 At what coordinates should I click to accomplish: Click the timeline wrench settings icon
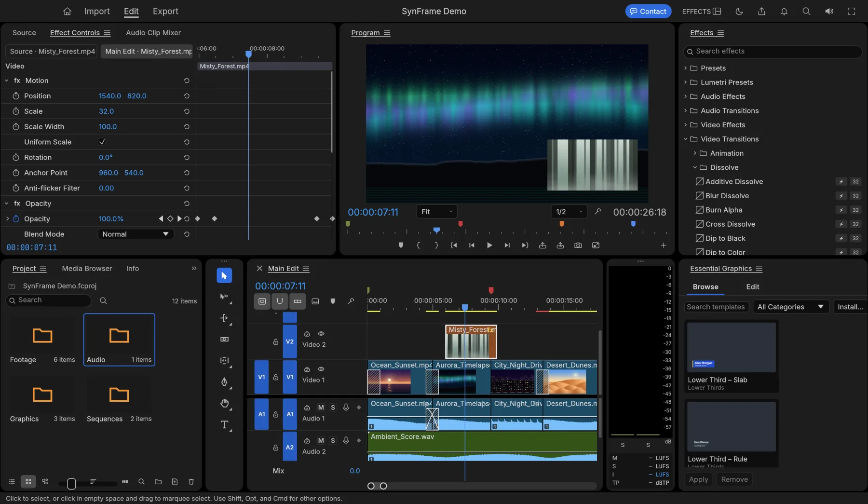click(351, 301)
